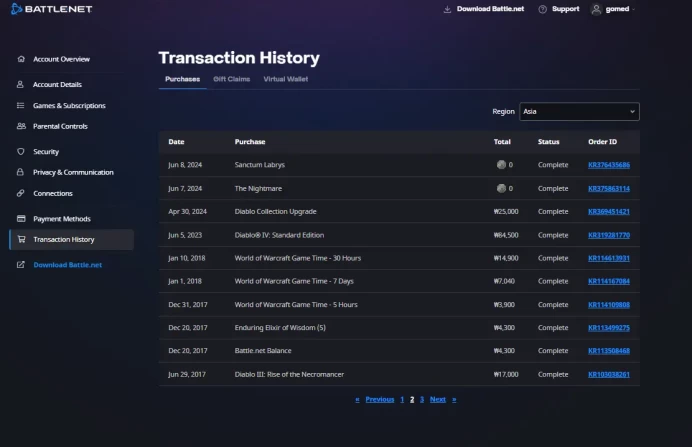Open order KR113499275
Screen dimensions: 692x447
coord(609,327)
